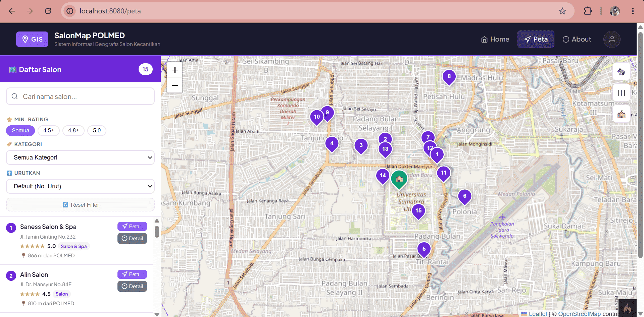Click '866 m dari POLMED' distance text
Screen dimensions: 644x317
51,256
